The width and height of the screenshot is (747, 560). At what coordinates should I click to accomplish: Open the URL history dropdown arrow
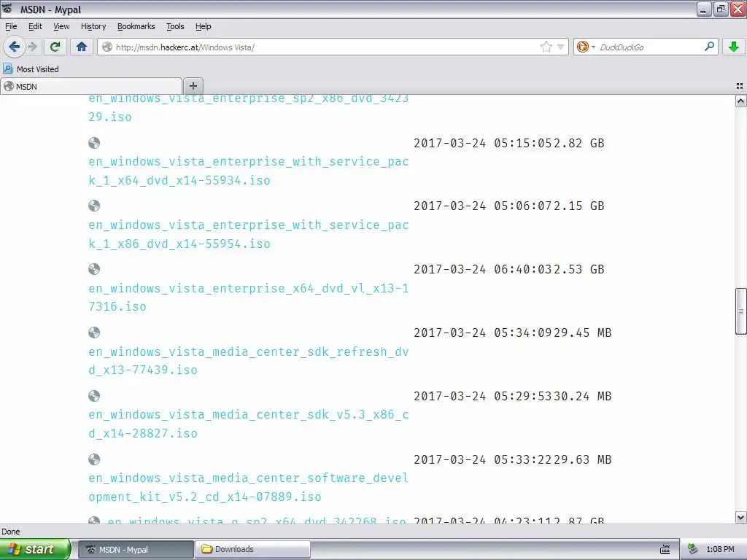click(561, 47)
